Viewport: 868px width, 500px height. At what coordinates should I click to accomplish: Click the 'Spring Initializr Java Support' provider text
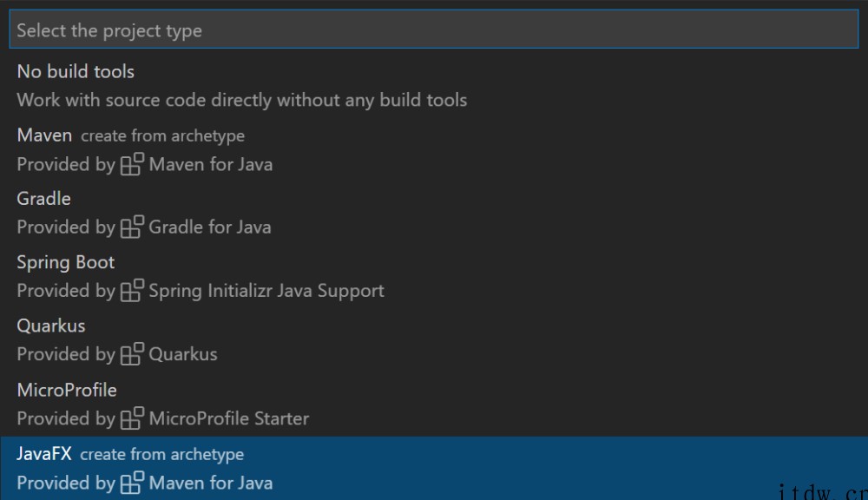pyautogui.click(x=266, y=291)
